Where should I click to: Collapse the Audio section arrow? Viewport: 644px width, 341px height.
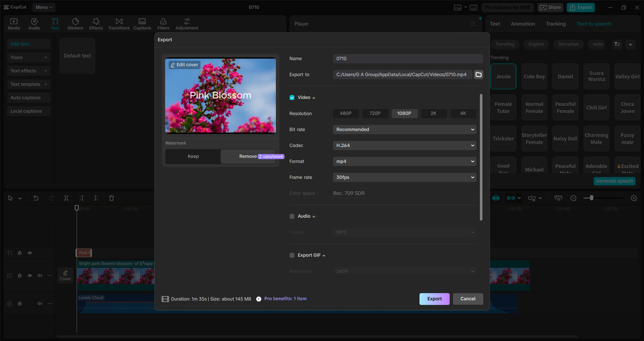(314, 217)
